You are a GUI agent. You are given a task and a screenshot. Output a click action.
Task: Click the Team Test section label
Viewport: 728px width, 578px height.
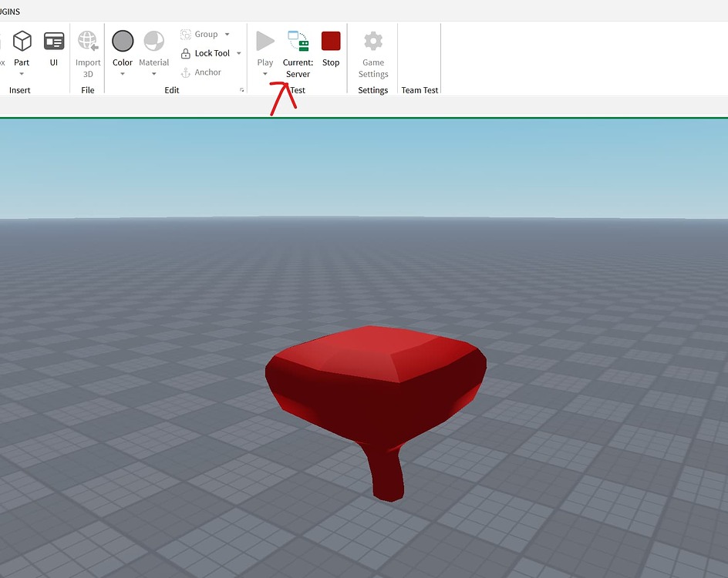[420, 90]
